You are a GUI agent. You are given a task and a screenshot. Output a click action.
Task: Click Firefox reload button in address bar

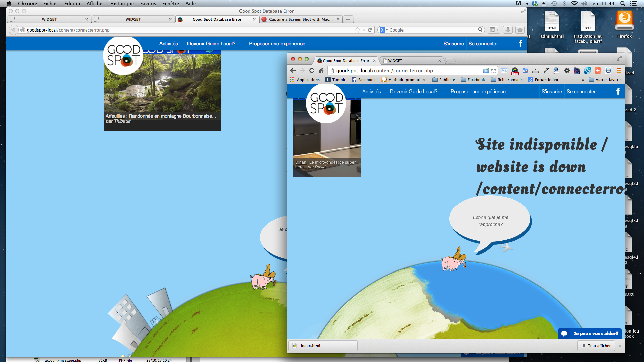coord(370,30)
